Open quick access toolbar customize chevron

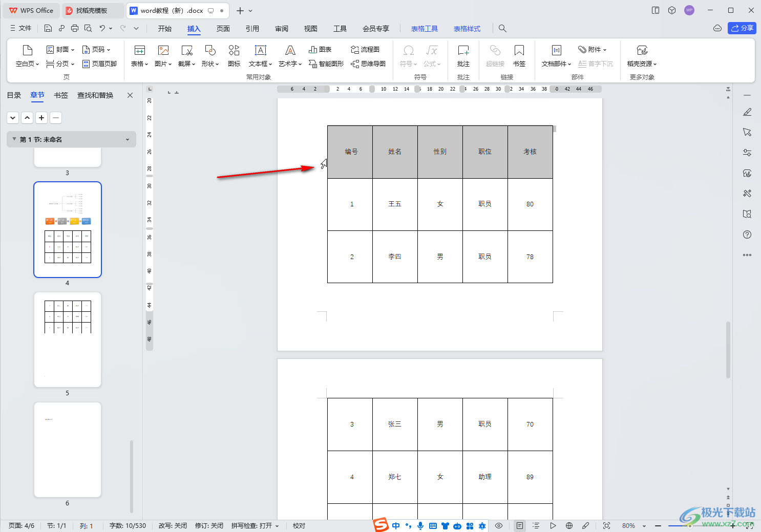[136, 28]
